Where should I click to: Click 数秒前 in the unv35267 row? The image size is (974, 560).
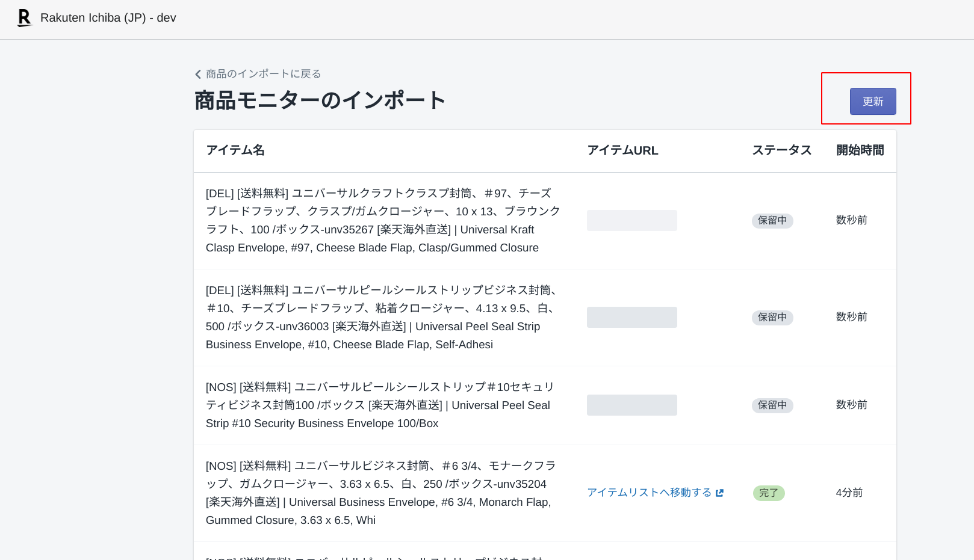[x=852, y=220]
